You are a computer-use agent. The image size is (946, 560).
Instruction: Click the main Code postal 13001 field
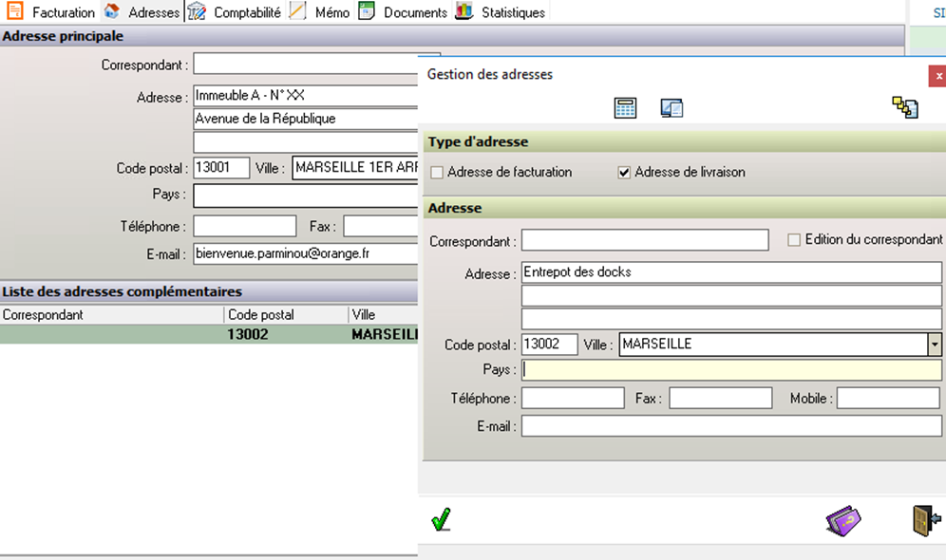[220, 168]
